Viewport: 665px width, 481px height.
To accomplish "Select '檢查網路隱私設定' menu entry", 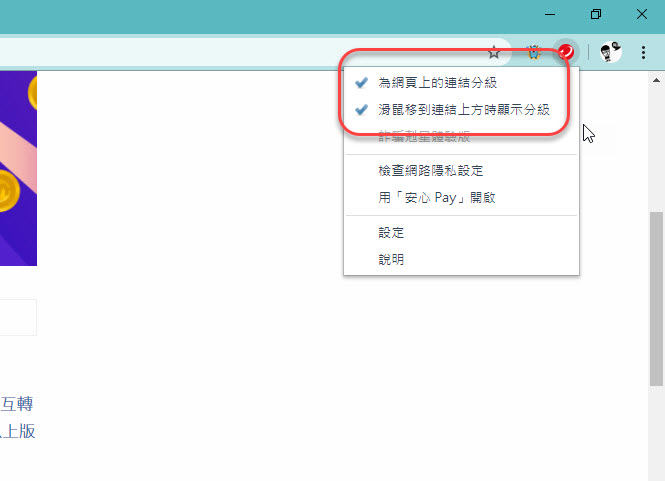I will coord(461,171).
